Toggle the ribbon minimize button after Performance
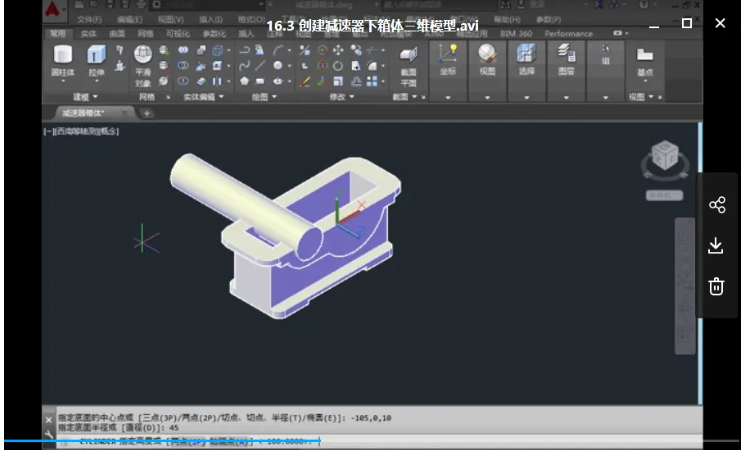Screen dimensions: 744x450 (617, 33)
